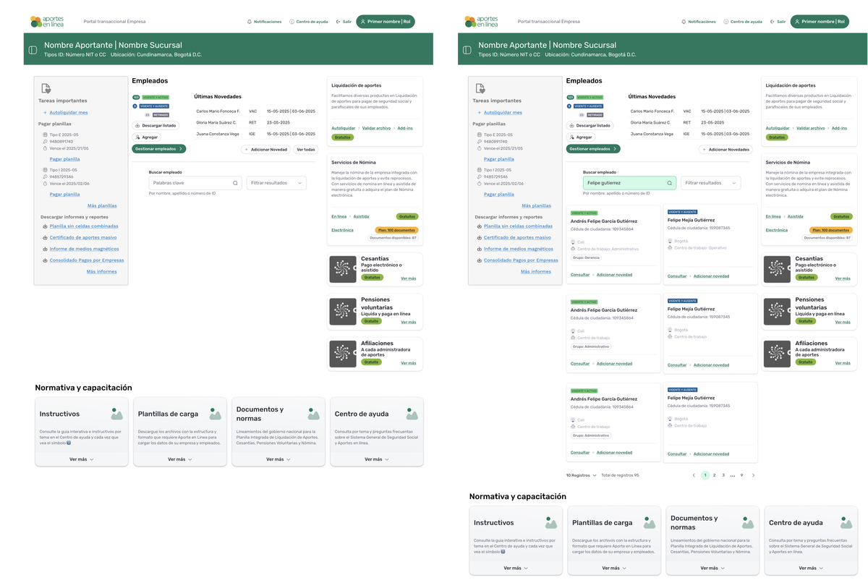Click download icon beside Planilla sin celdas combinadas, left frame

click(45, 226)
